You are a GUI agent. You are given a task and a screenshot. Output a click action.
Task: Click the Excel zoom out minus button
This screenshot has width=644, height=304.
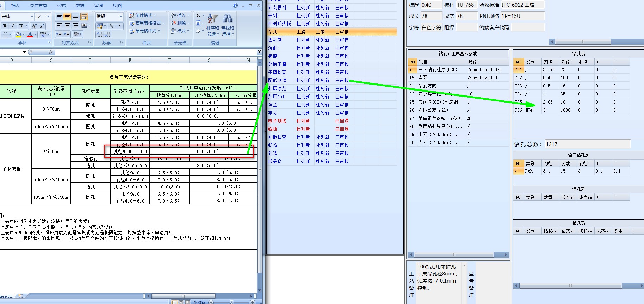(x=211, y=302)
